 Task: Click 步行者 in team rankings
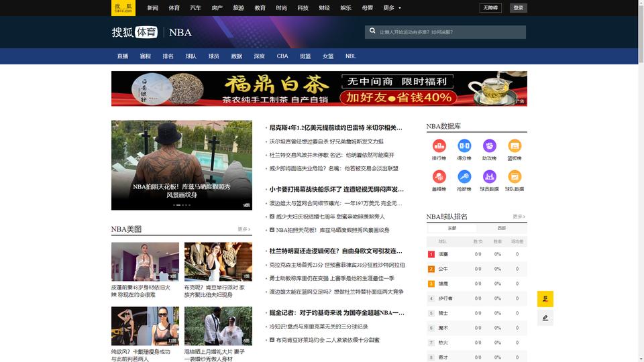[x=445, y=298]
